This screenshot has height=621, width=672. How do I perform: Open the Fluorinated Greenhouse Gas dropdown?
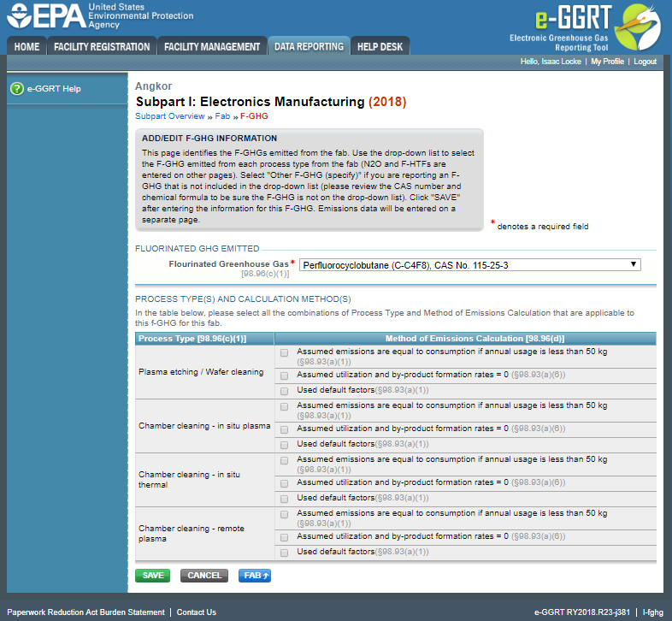[x=469, y=265]
